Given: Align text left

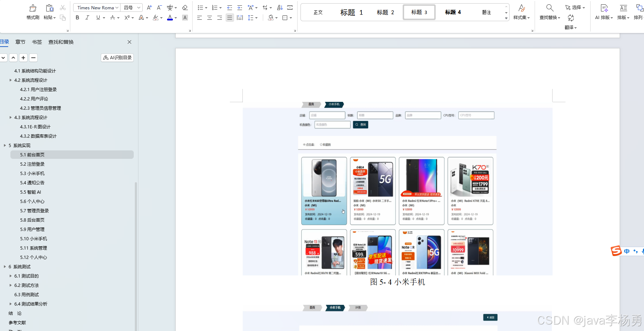Looking at the screenshot, I should pyautogui.click(x=200, y=18).
